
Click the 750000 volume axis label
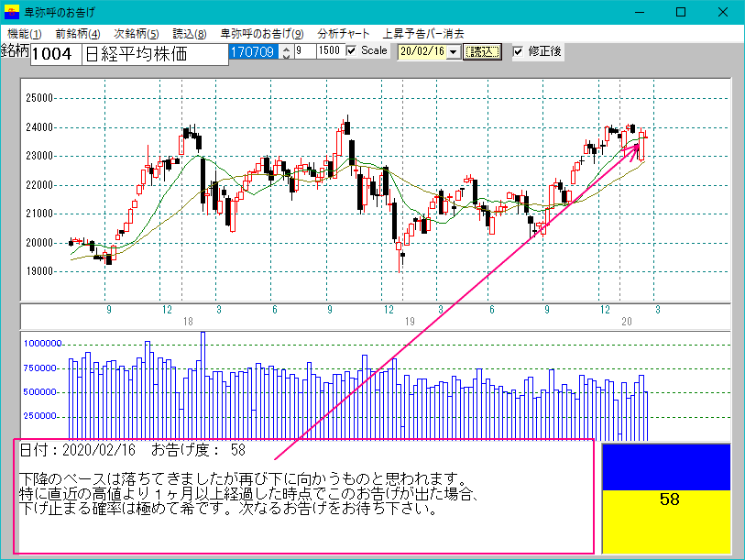click(40, 368)
